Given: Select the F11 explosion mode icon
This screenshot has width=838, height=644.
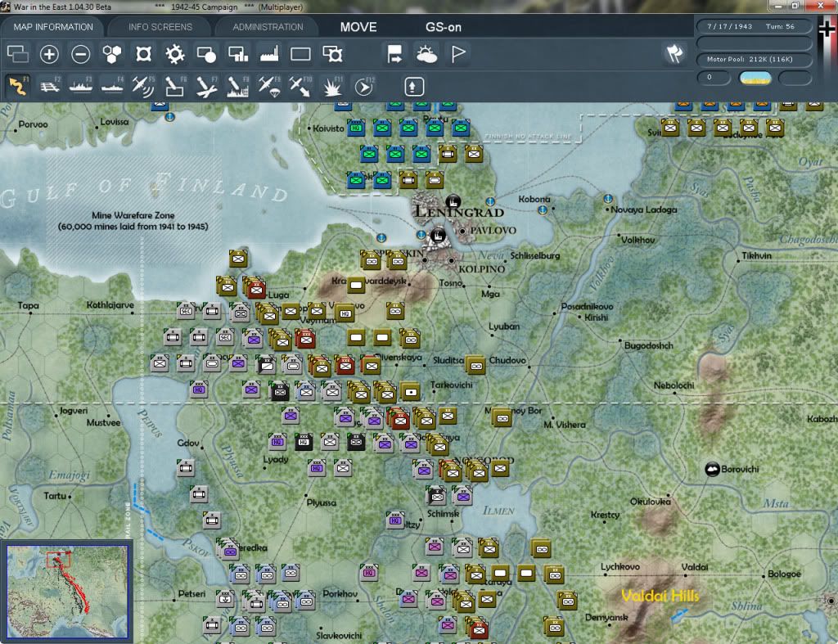Looking at the screenshot, I should (x=332, y=86).
